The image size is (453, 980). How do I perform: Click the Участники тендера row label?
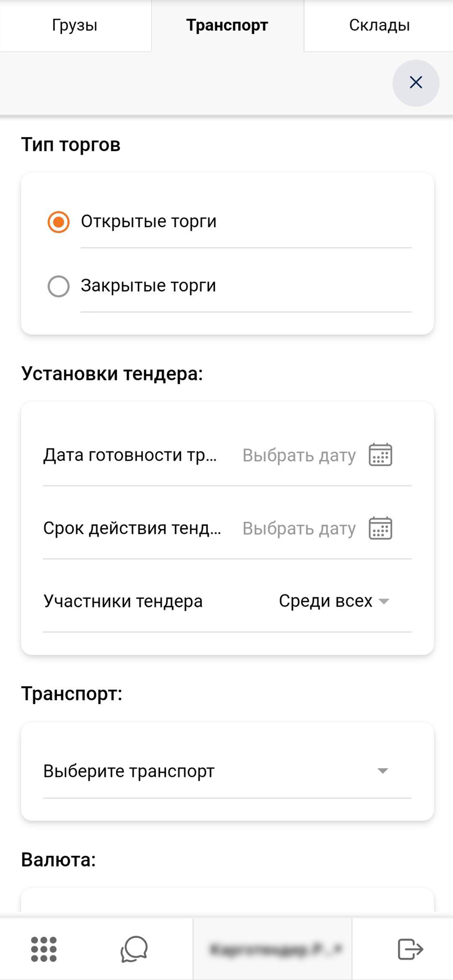click(123, 601)
